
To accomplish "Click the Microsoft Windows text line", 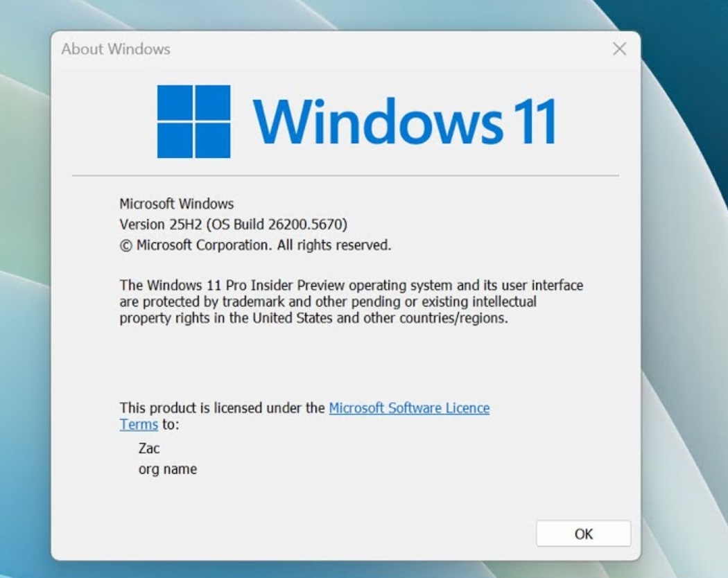I will click(176, 203).
